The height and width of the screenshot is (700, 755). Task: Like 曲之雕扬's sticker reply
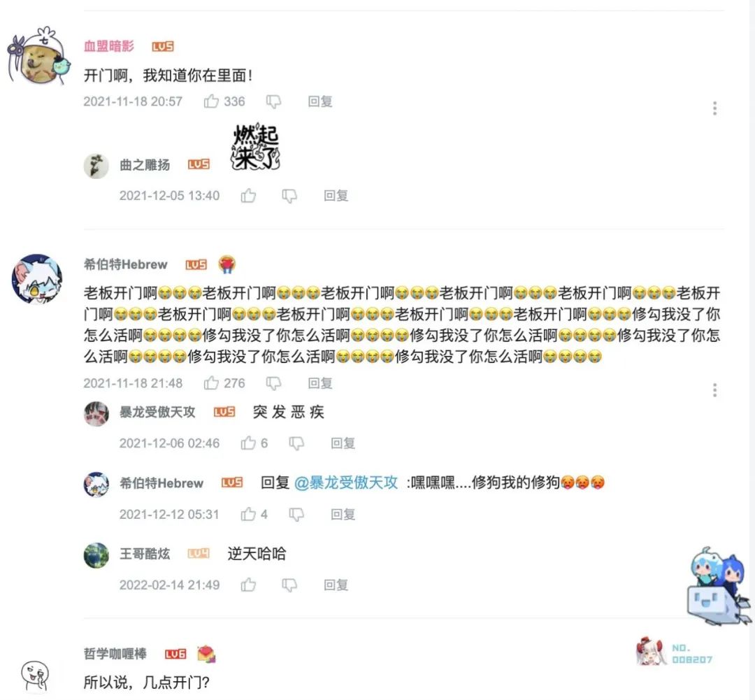pos(248,196)
